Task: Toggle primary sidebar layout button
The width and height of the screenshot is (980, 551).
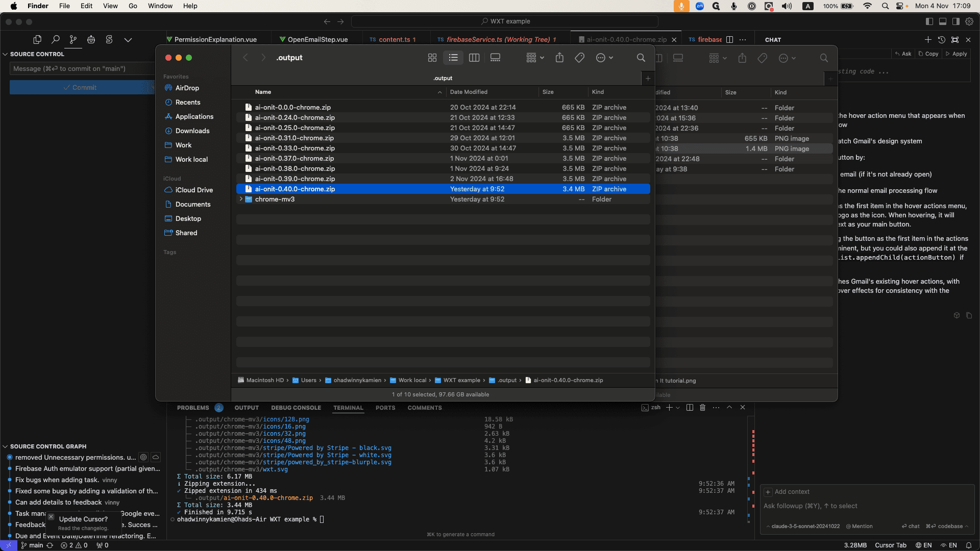Action: [x=929, y=21]
